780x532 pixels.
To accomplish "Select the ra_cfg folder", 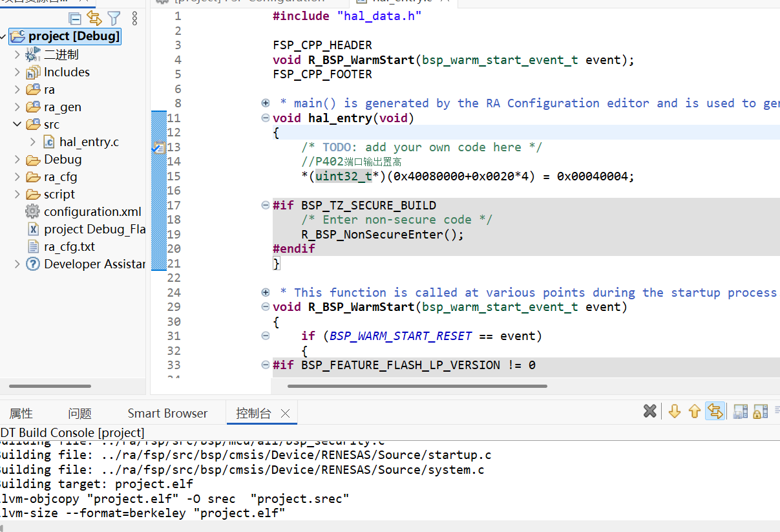I will 61,177.
